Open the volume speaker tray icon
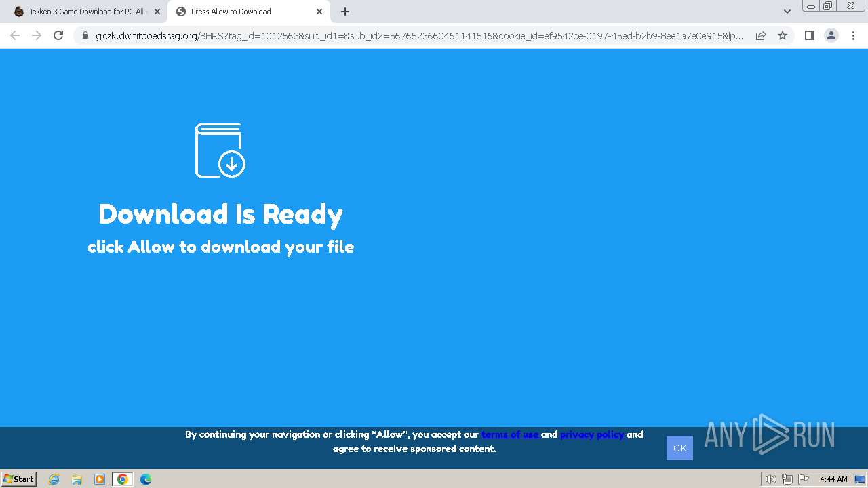This screenshot has width=868, height=488. [770, 479]
